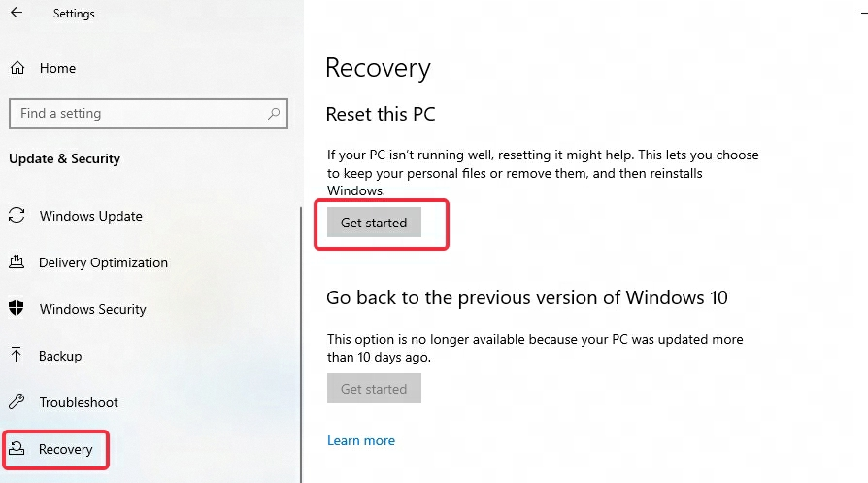Click the Windows Update sync arrows icon
This screenshot has height=483, width=868.
point(17,216)
